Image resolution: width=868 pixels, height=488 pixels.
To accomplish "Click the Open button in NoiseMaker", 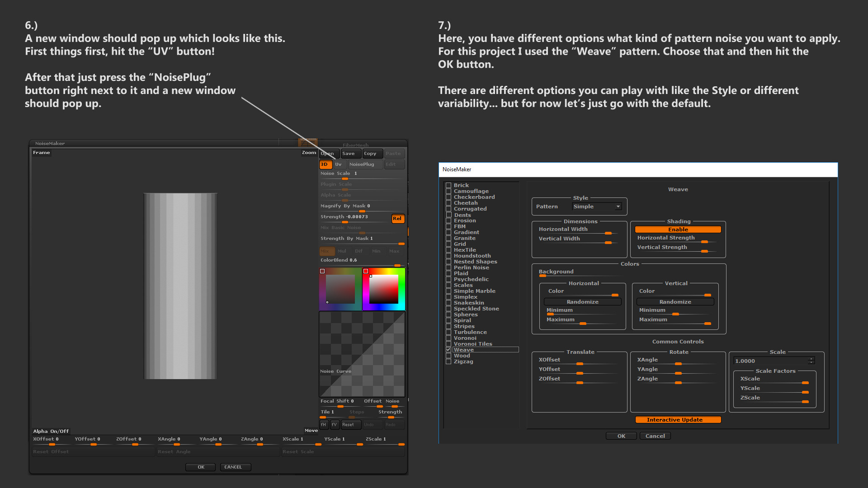I will [x=329, y=154].
